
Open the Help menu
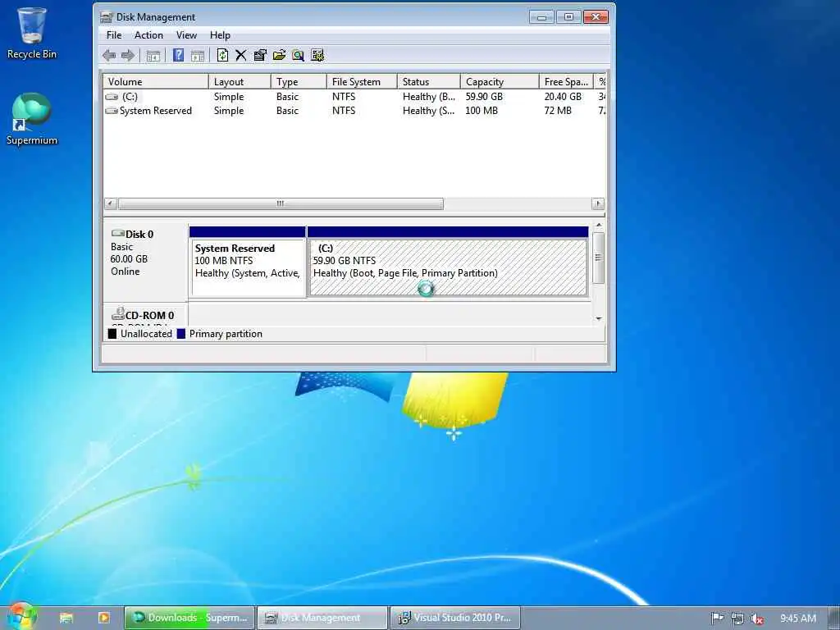pos(220,35)
